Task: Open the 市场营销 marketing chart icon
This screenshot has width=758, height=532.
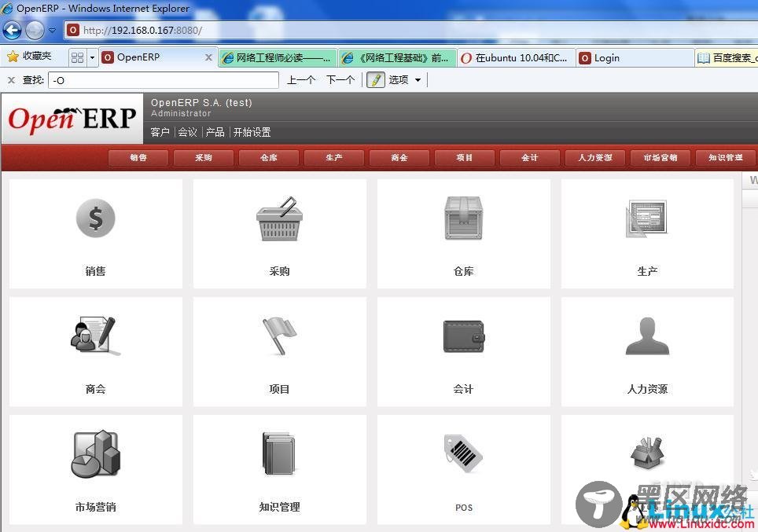Action: [x=96, y=453]
